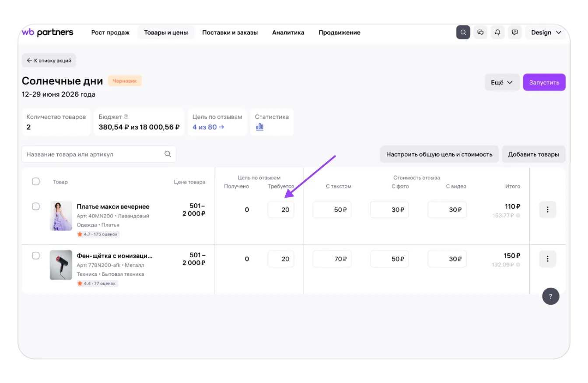
Task: Open the Продвижение menu
Action: click(x=339, y=32)
